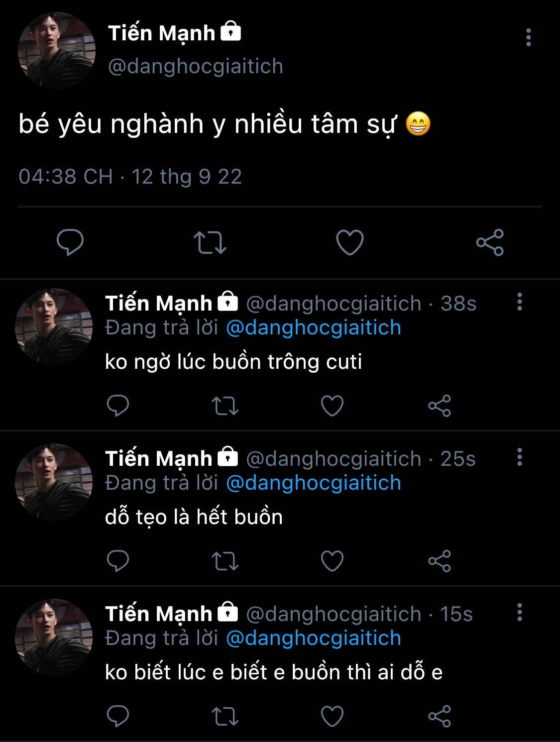Like the main tweet with the heart

pyautogui.click(x=349, y=242)
